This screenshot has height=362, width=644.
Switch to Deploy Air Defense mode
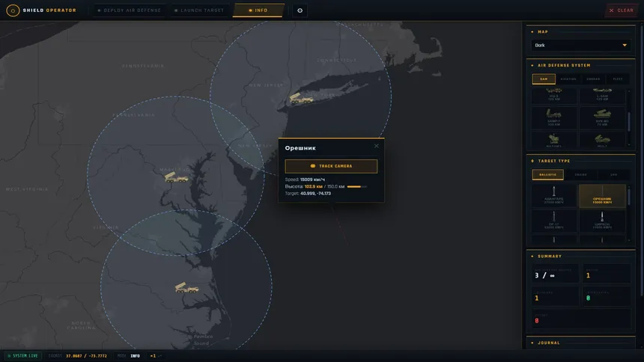[130, 10]
